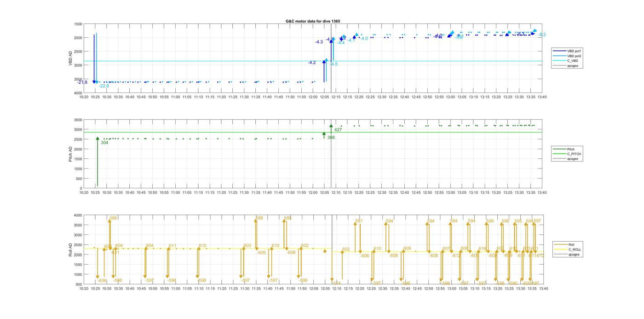Click the '-596' roll data label
Screen dimensions: 644x319
(x=303, y=280)
